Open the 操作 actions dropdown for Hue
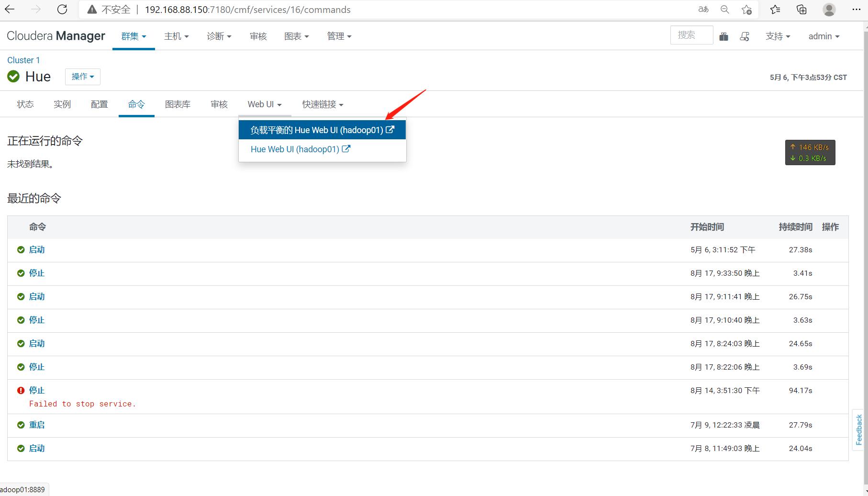The image size is (868, 496). (83, 77)
